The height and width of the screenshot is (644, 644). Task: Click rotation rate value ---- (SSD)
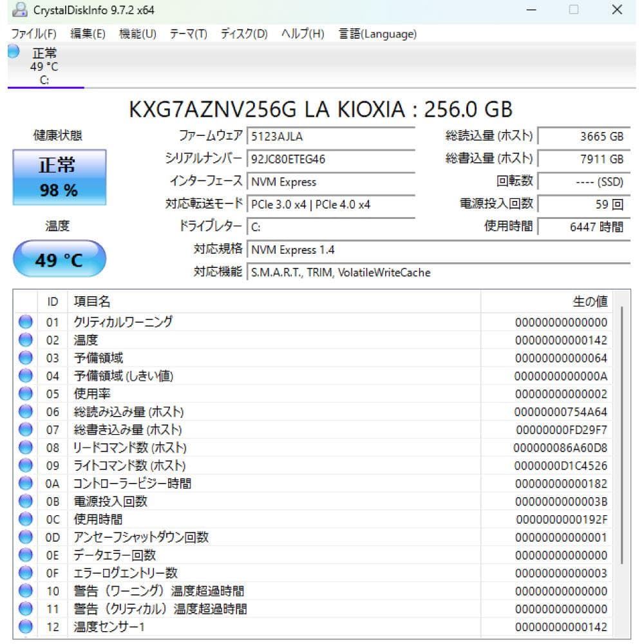pyautogui.click(x=583, y=182)
